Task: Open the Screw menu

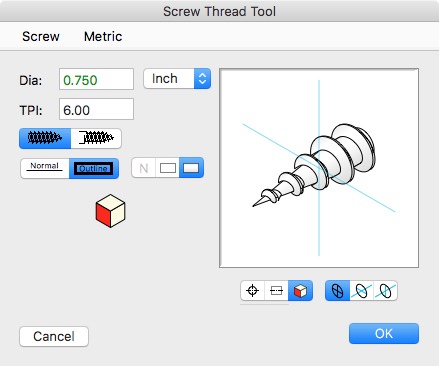Action: tap(41, 36)
